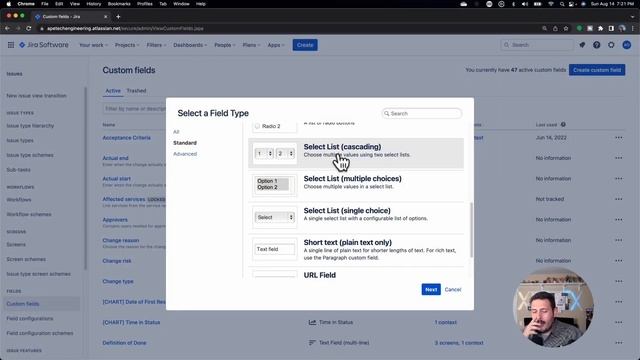Open the notifications bell icon
Screen dimensions: 640x360
(x=582, y=45)
